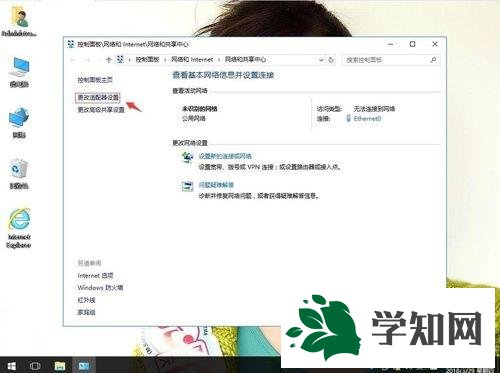The height and width of the screenshot is (373, 500).
Task: Select 网络和共享中心 breadcrumb
Action: click(x=245, y=60)
